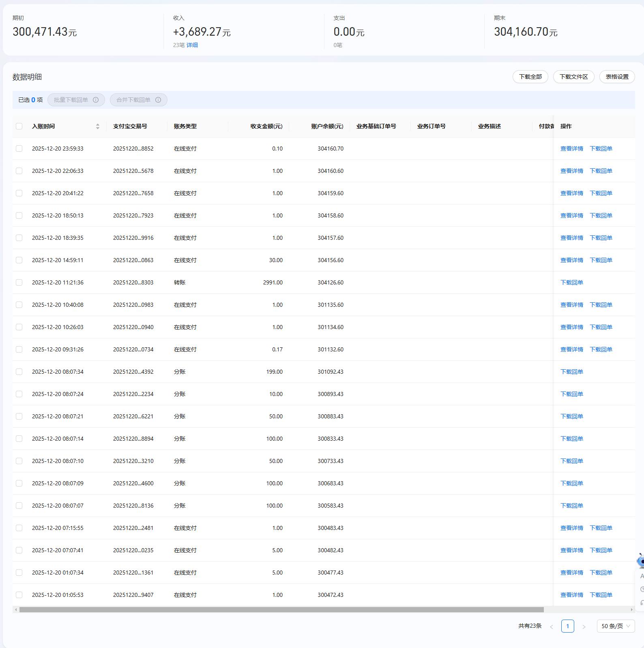Click scrollbar right arrow of table

click(631, 609)
